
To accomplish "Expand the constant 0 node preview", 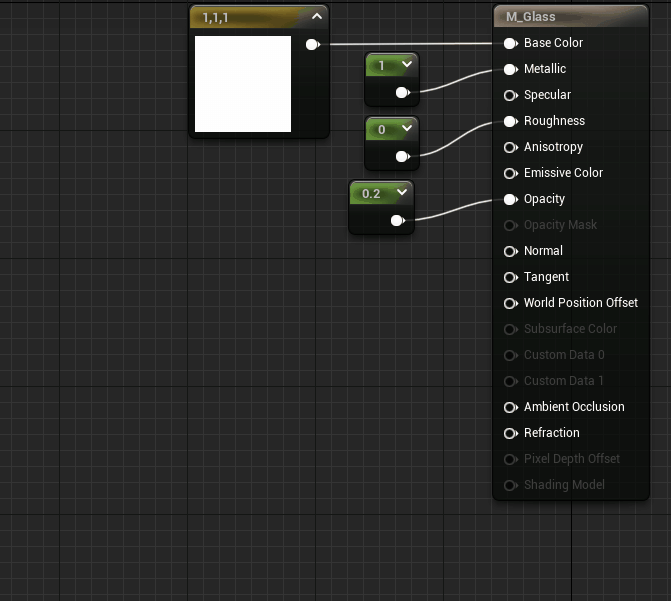I will point(407,128).
